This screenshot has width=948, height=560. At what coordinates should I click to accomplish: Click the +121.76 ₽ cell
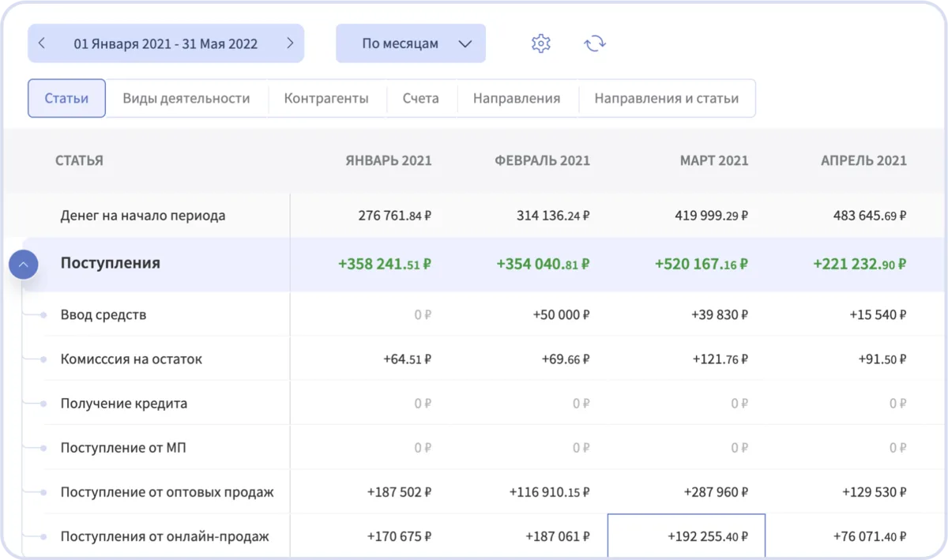coord(720,359)
